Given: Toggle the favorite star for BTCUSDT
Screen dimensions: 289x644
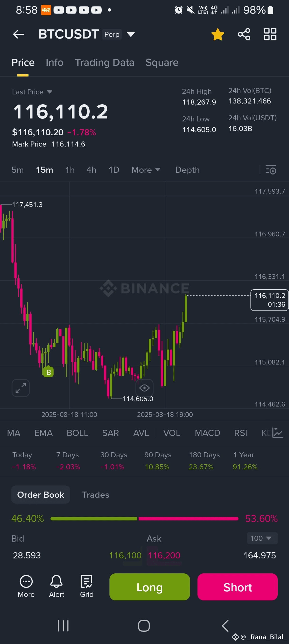Looking at the screenshot, I should (218, 34).
